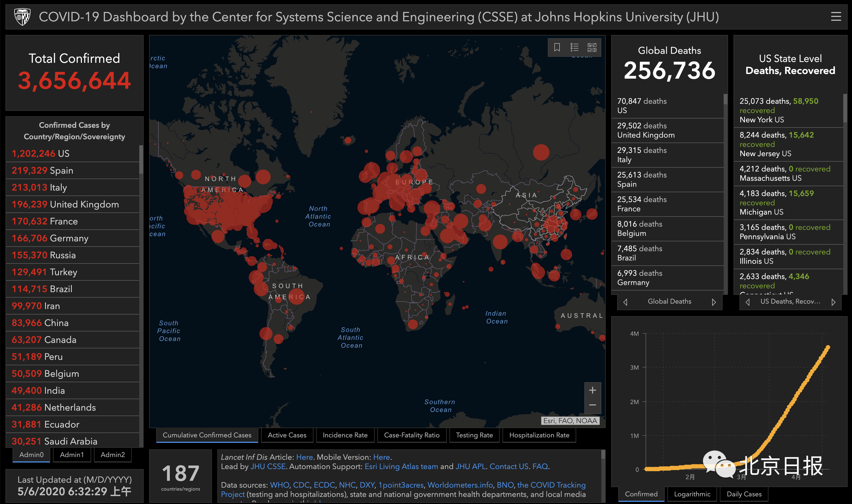Switch to Incidence Rate map tab
852x504 pixels.
tap(345, 435)
